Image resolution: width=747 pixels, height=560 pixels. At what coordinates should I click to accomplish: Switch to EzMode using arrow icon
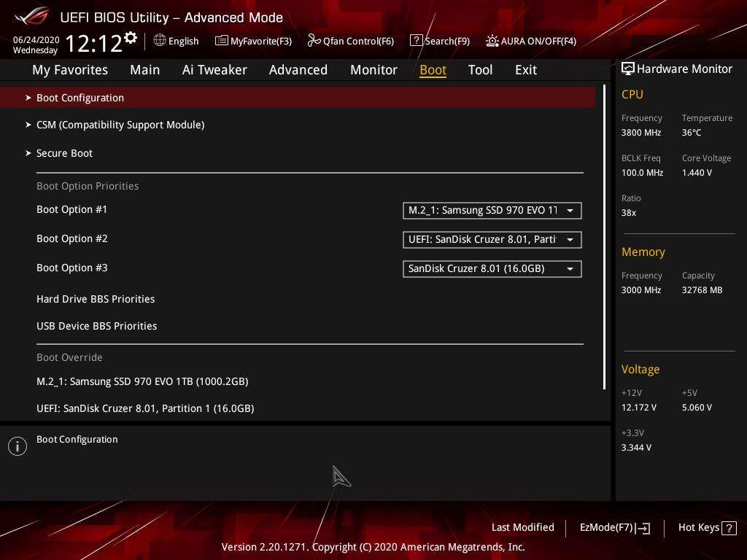(x=643, y=528)
